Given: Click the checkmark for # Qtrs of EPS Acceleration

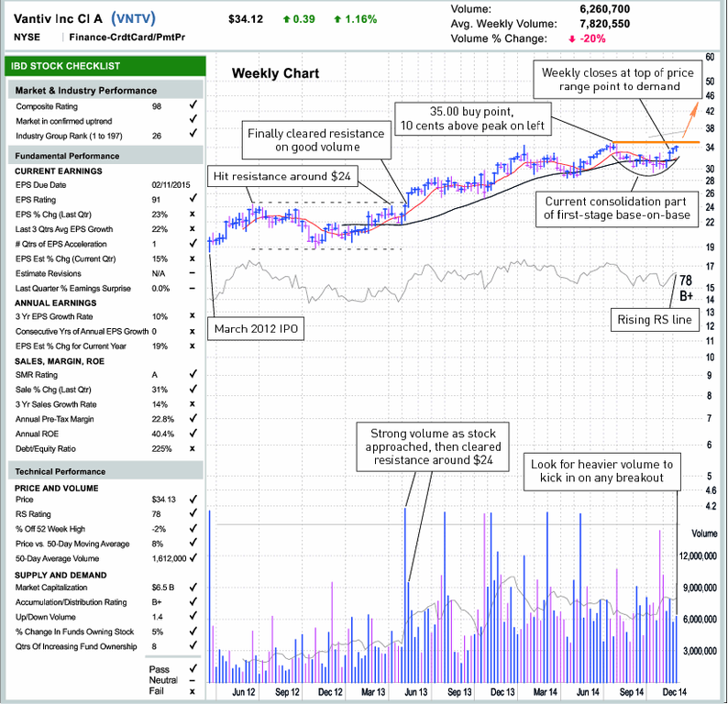Looking at the screenshot, I should point(193,243).
